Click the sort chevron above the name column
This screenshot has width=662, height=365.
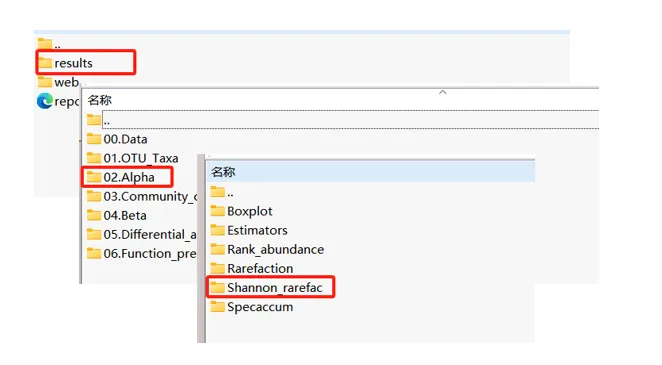click(442, 92)
